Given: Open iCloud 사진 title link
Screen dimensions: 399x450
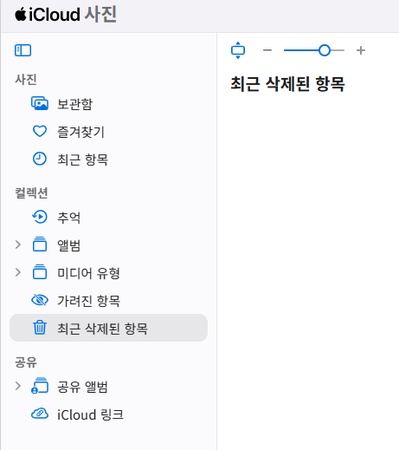Looking at the screenshot, I should tap(66, 15).
